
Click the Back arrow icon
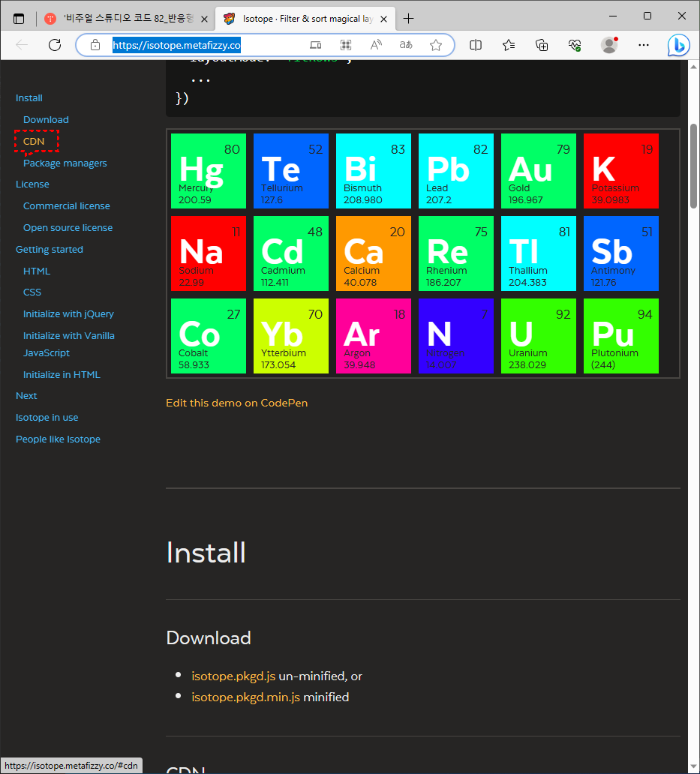[22, 45]
